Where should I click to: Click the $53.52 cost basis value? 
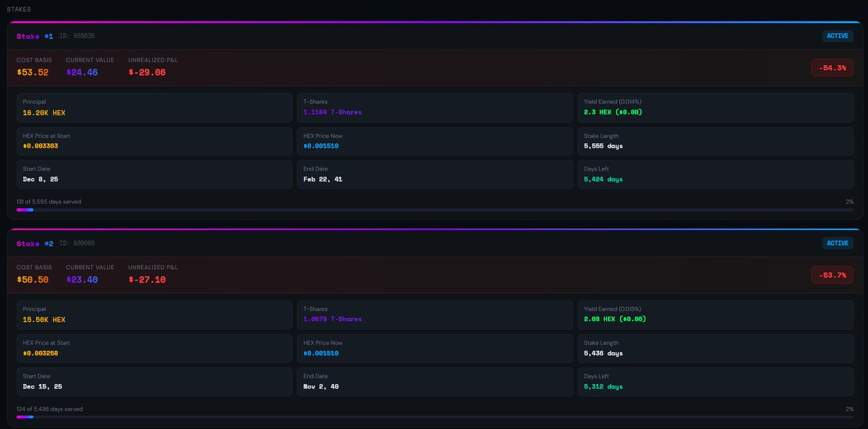click(33, 72)
